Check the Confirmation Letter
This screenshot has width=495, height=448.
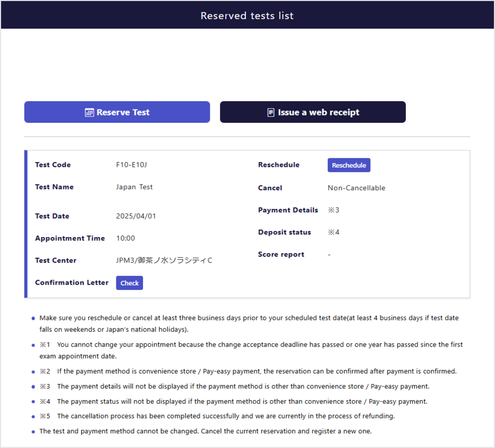coord(129,283)
